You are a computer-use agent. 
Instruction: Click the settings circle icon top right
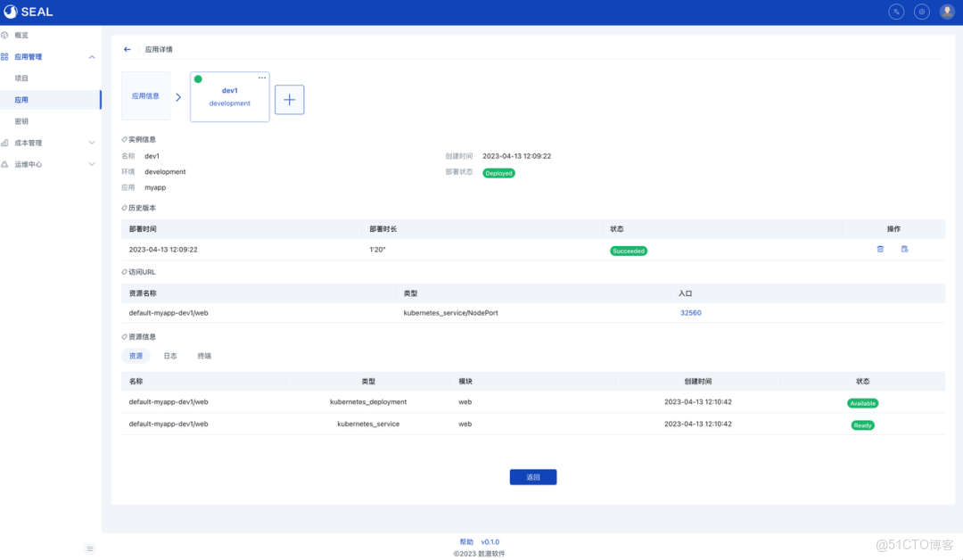[x=921, y=12]
